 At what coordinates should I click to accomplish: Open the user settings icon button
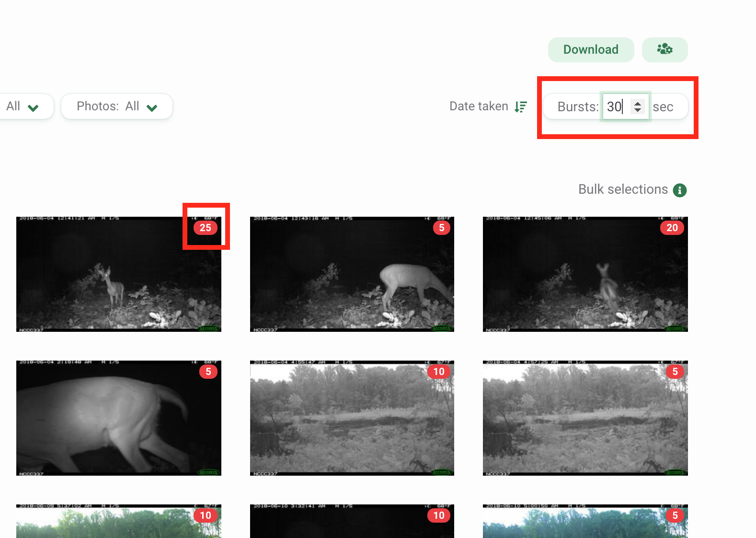(x=665, y=50)
